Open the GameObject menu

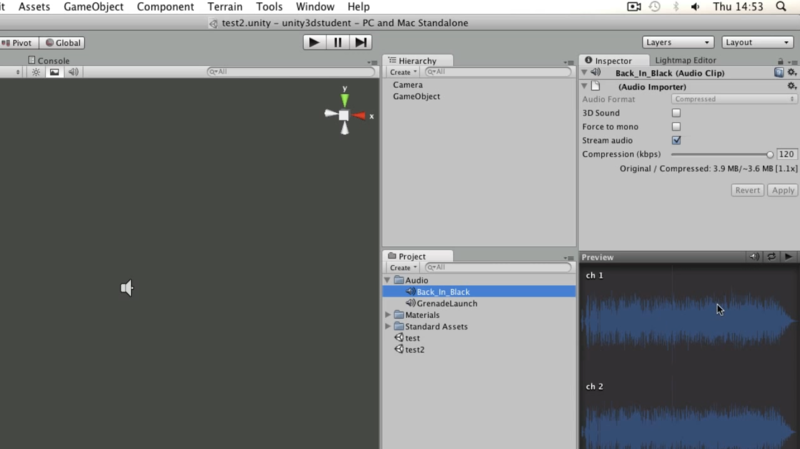93,7
